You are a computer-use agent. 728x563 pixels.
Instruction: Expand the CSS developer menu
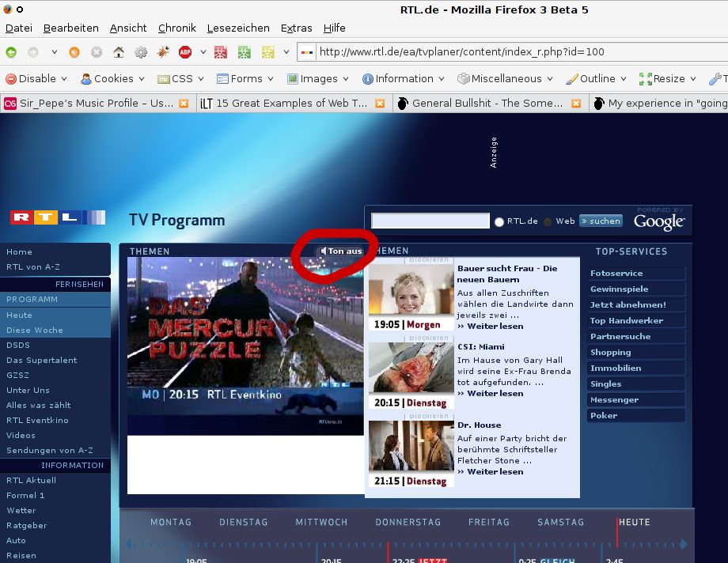(x=180, y=79)
